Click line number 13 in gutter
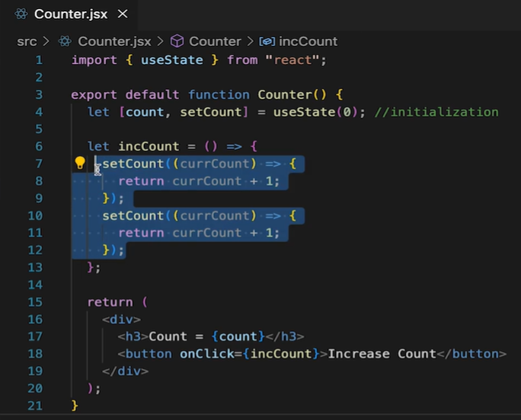The width and height of the screenshot is (521, 420). (35, 267)
